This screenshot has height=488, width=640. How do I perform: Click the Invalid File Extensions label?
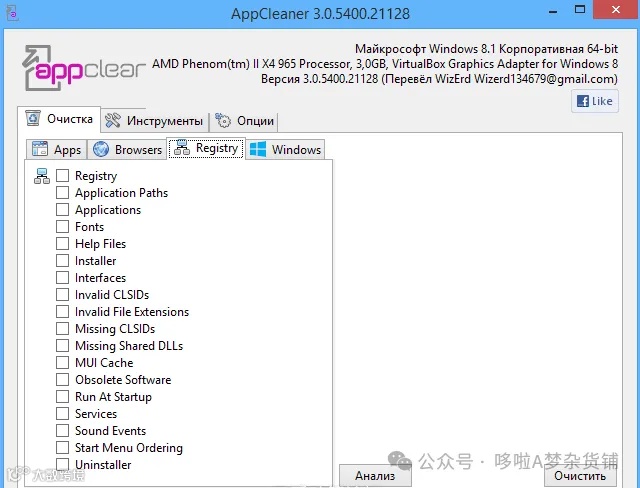(x=132, y=312)
